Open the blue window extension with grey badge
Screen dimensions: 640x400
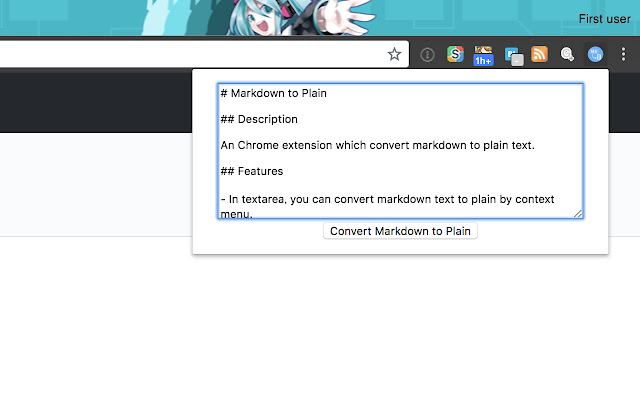514,56
